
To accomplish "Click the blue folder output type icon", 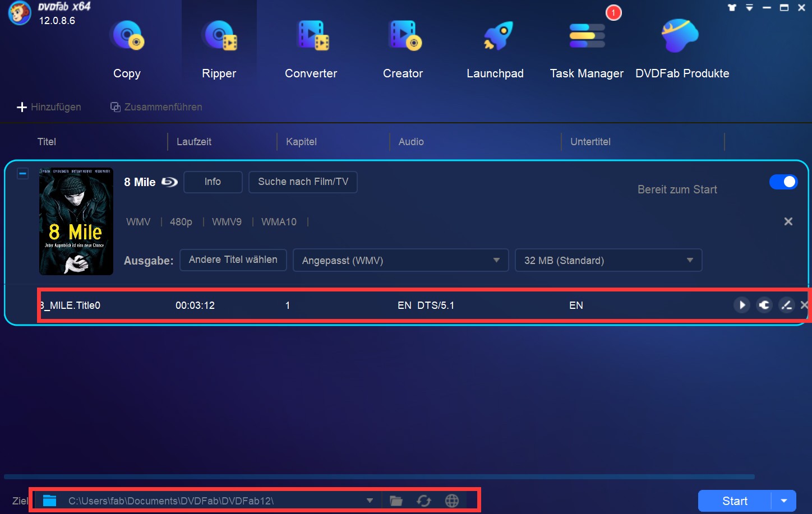I will point(50,501).
